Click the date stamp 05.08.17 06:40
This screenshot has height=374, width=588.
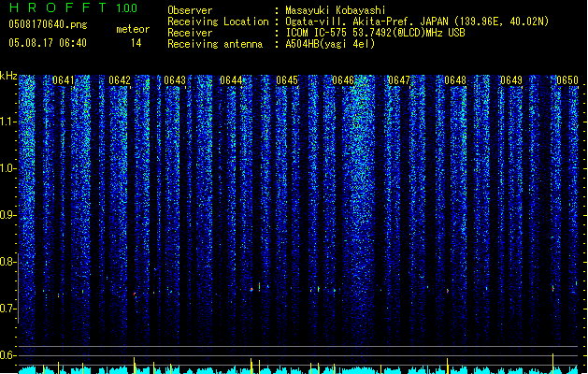(x=48, y=43)
